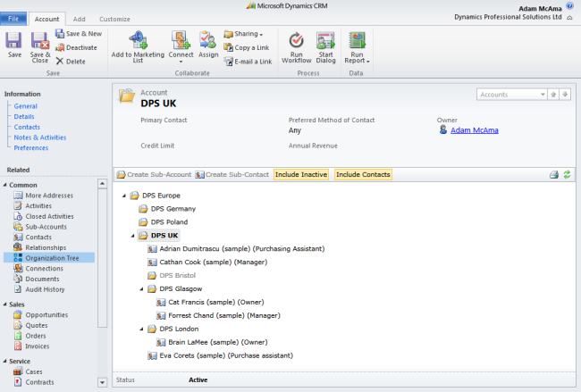Open Relationships in sidebar
The image size is (581, 392).
tap(40, 247)
